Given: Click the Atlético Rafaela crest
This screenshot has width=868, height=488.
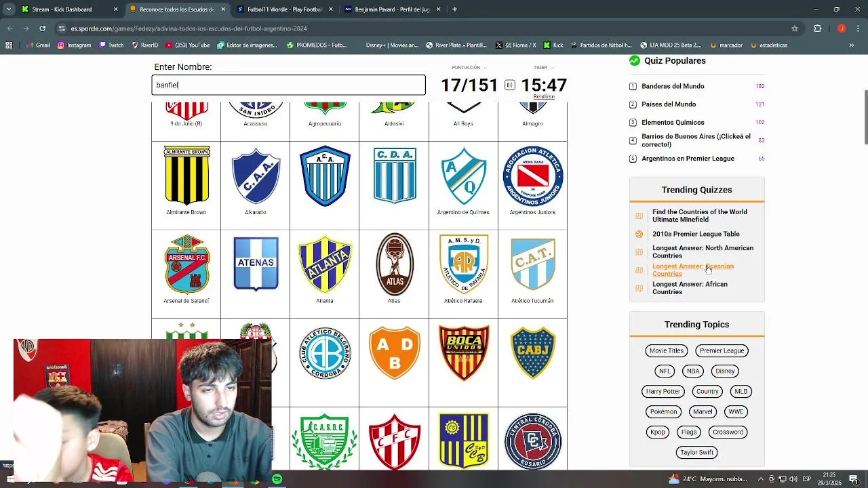Looking at the screenshot, I should click(x=464, y=264).
